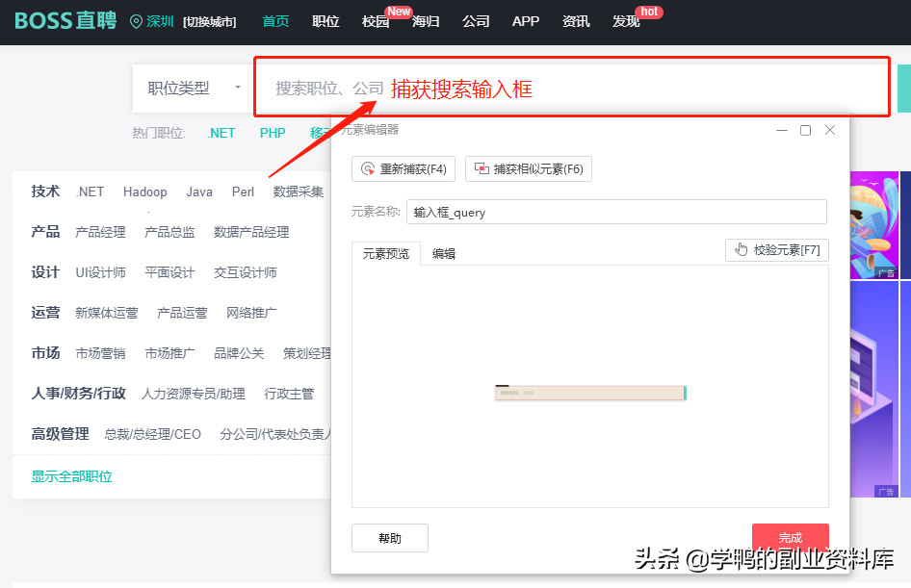Click the location pin icon beside 深圳

(136, 22)
